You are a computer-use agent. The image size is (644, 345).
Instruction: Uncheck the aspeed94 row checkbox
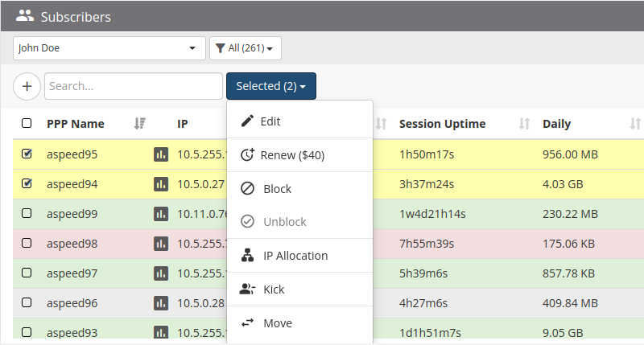pyautogui.click(x=27, y=183)
